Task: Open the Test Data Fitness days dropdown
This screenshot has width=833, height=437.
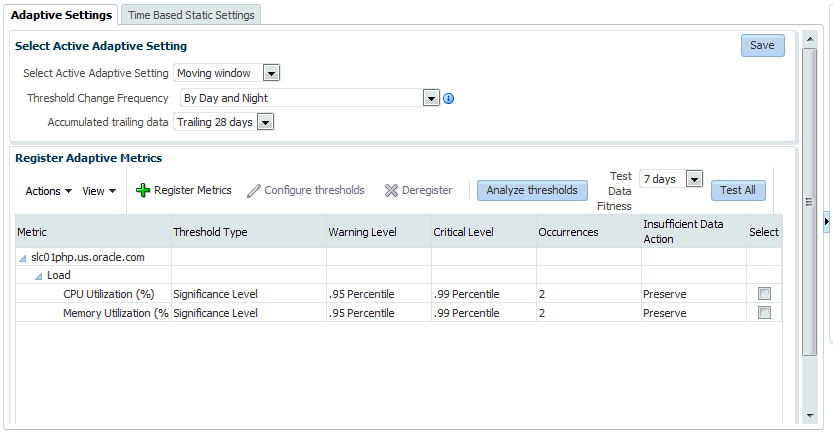Action: pos(694,179)
